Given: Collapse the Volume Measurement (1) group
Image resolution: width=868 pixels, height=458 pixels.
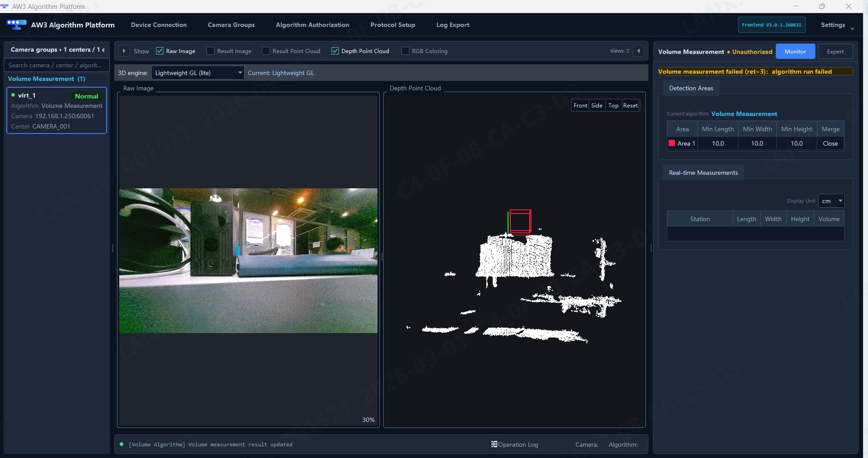Looking at the screenshot, I should (x=46, y=79).
